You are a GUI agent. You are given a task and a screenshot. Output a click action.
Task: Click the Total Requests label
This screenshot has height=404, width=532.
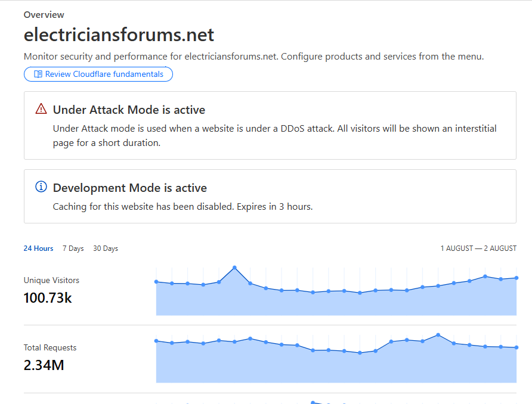[50, 348]
